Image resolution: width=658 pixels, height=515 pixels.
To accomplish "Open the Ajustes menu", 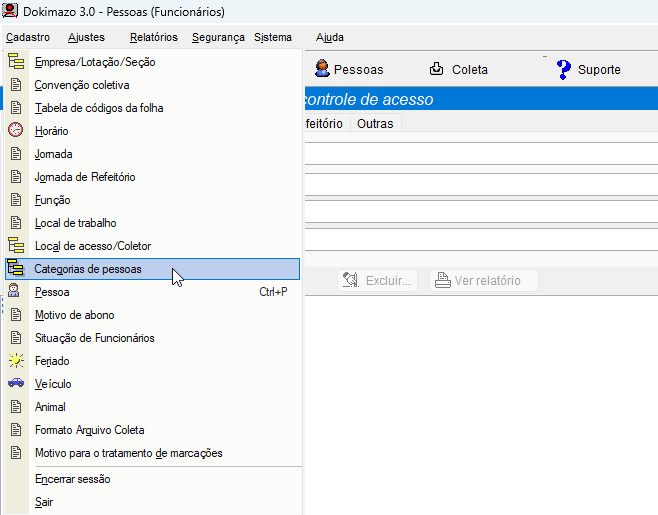I will tap(86, 37).
